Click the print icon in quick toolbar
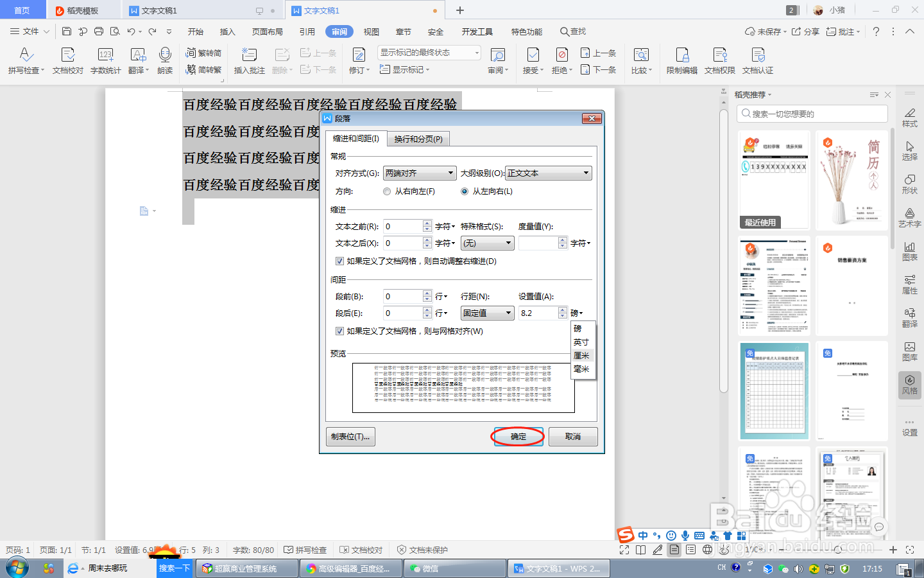Screen dimensions: 924x578 tap(98, 31)
